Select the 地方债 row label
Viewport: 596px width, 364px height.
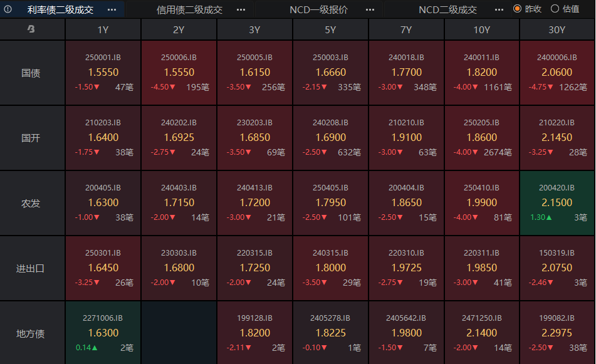coord(31,333)
